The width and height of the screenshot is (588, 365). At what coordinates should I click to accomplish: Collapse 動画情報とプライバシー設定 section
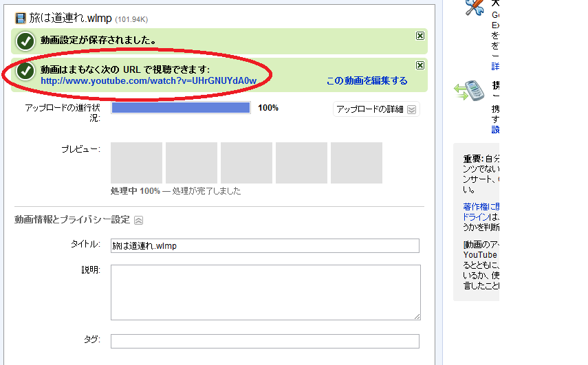coord(138,221)
